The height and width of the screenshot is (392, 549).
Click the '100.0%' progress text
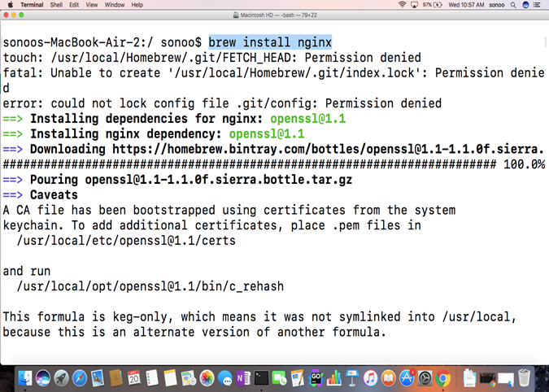(x=524, y=164)
